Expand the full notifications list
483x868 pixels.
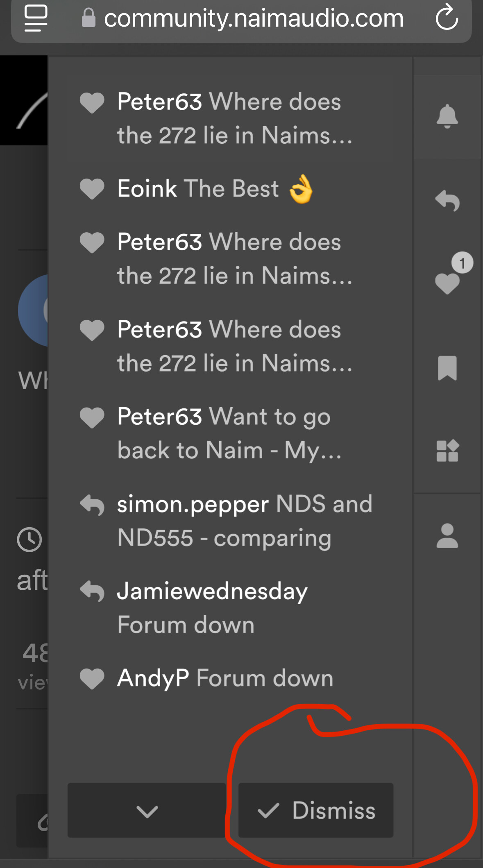[x=147, y=810]
